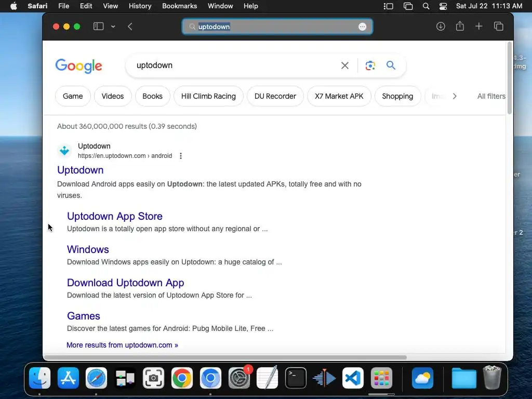Select the Books filter chip
The image size is (532, 399).
152,96
